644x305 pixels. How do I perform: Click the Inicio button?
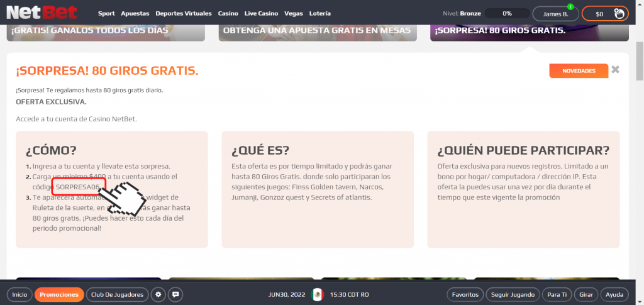[19, 294]
